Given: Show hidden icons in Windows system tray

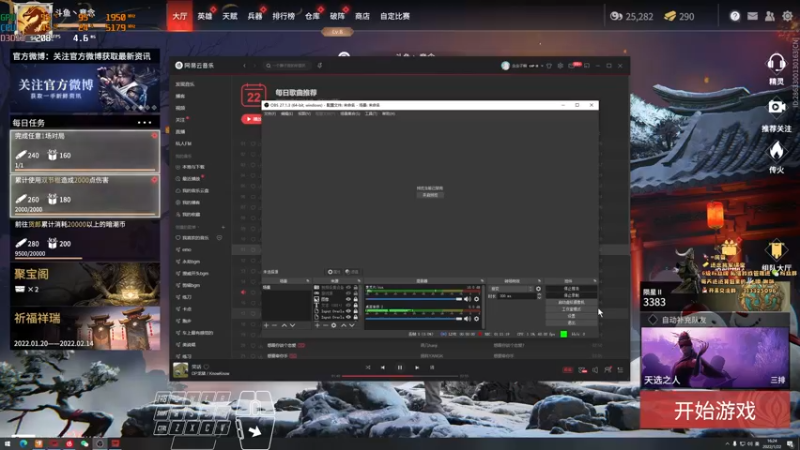Looking at the screenshot, I should (x=727, y=444).
